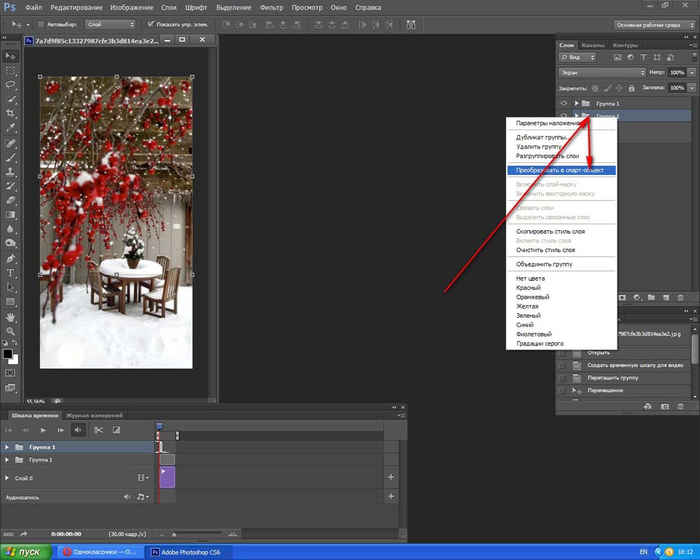Mute the Аудиозапись track speaker
700x560 pixels.
127,497
